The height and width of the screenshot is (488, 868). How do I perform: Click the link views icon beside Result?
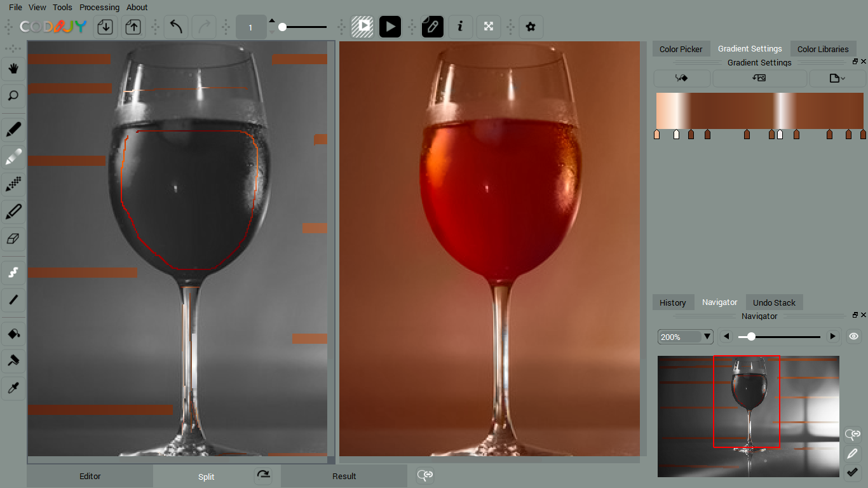click(425, 475)
